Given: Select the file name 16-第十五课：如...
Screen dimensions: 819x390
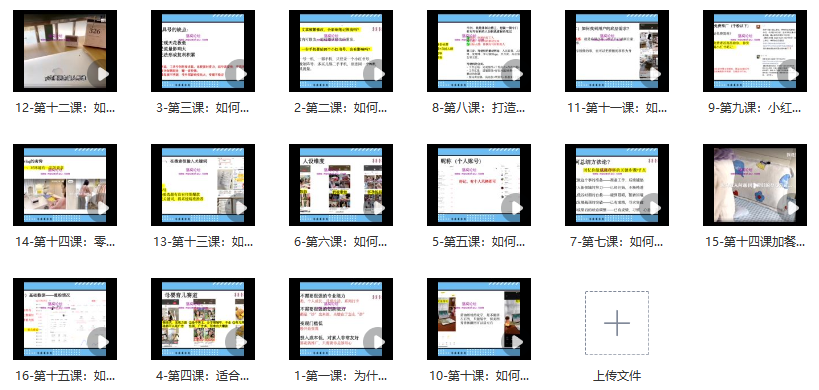Looking at the screenshot, I should 65,376.
